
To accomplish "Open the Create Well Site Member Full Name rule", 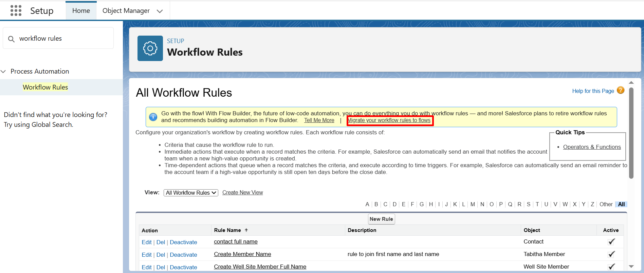I will pos(260,267).
